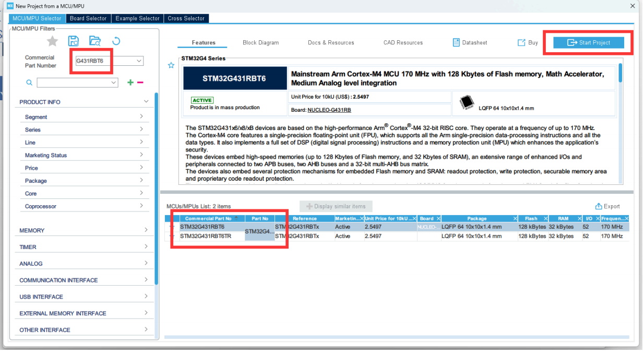This screenshot has width=644, height=353.
Task: Click the pink minus filter icon
Action: click(x=140, y=83)
